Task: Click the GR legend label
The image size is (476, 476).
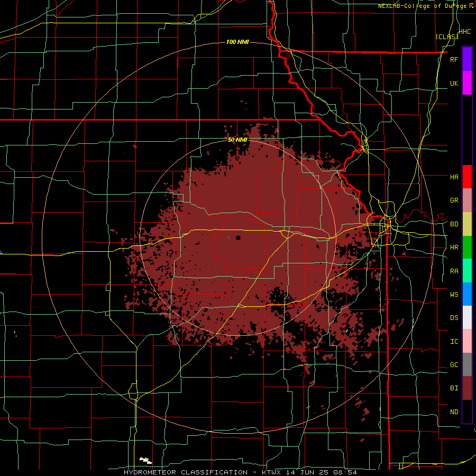Action: [454, 200]
